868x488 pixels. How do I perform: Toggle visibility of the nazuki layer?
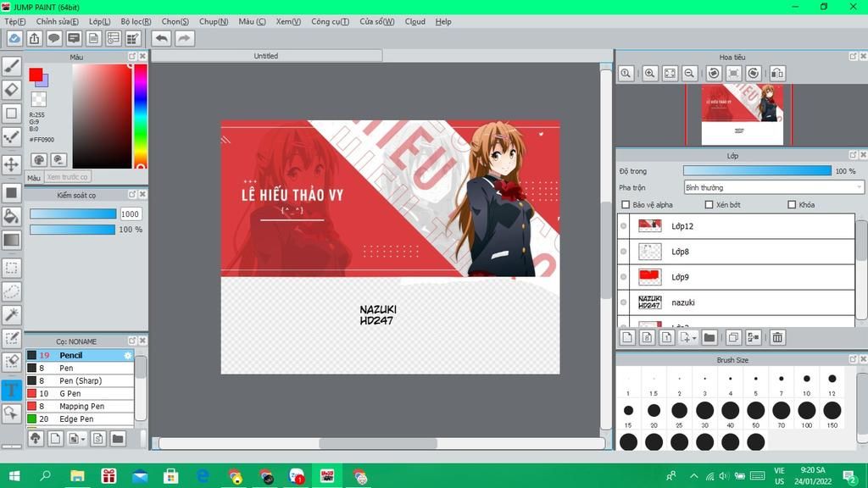[x=624, y=302]
